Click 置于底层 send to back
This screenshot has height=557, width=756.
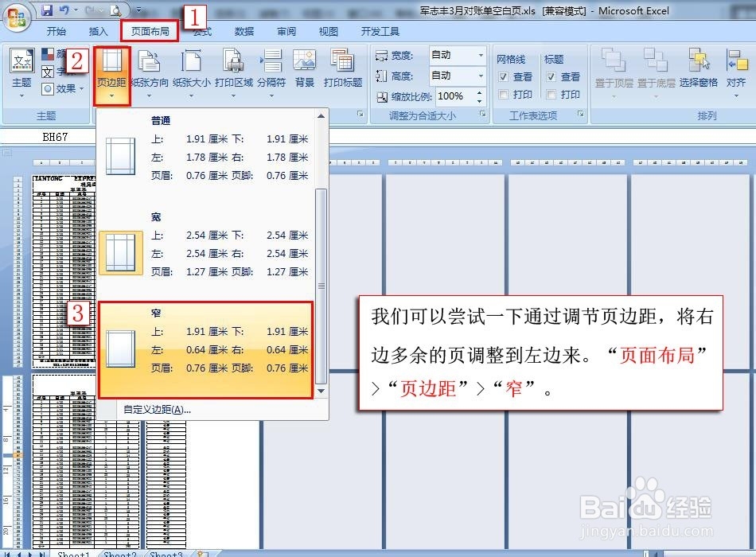(x=657, y=73)
